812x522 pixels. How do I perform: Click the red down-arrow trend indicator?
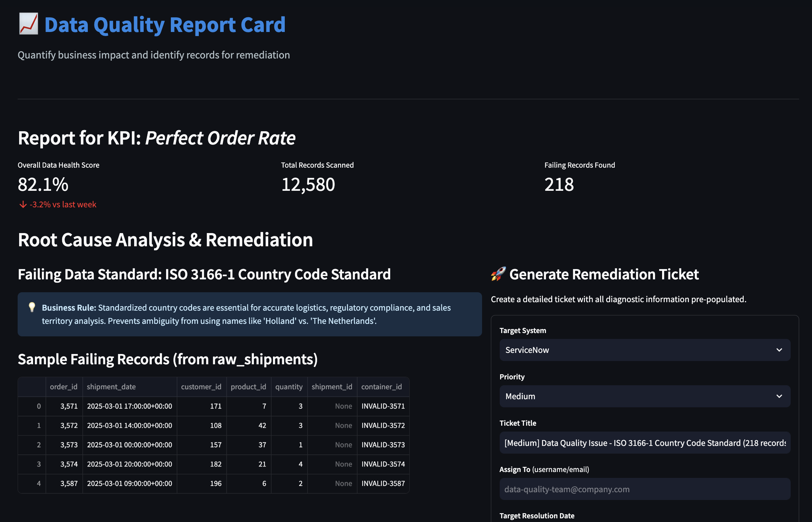pyautogui.click(x=22, y=204)
